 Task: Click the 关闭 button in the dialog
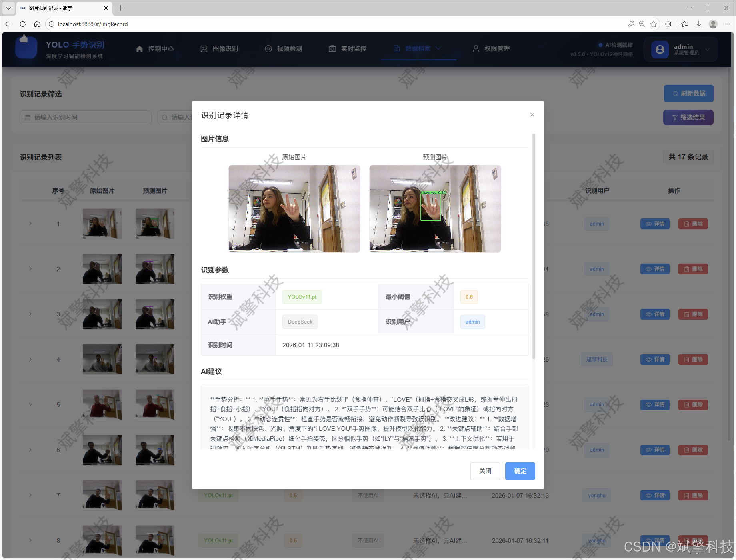click(485, 471)
